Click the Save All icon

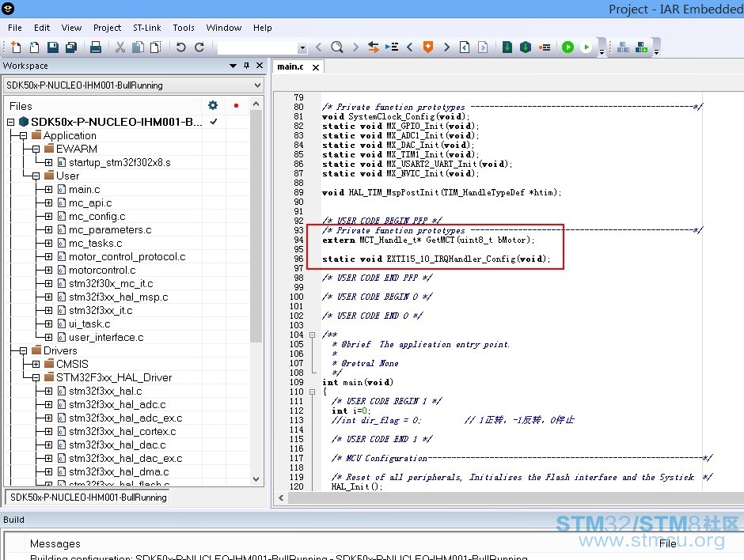tap(71, 47)
